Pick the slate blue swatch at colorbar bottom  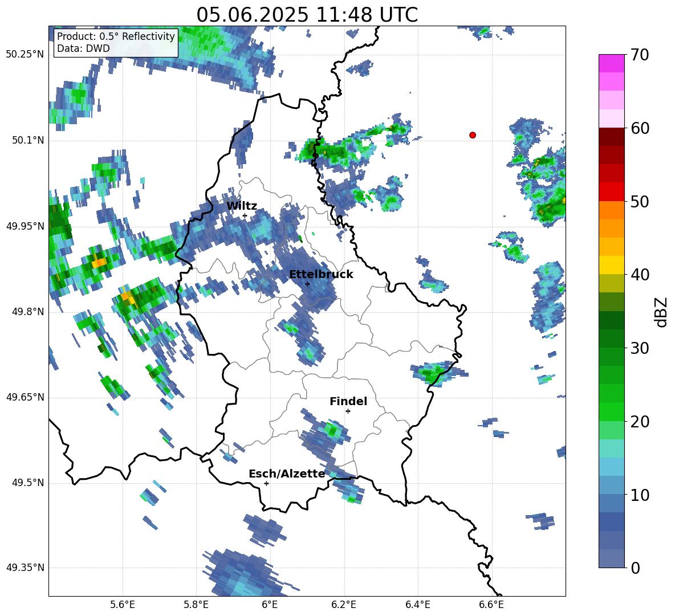[x=611, y=558]
